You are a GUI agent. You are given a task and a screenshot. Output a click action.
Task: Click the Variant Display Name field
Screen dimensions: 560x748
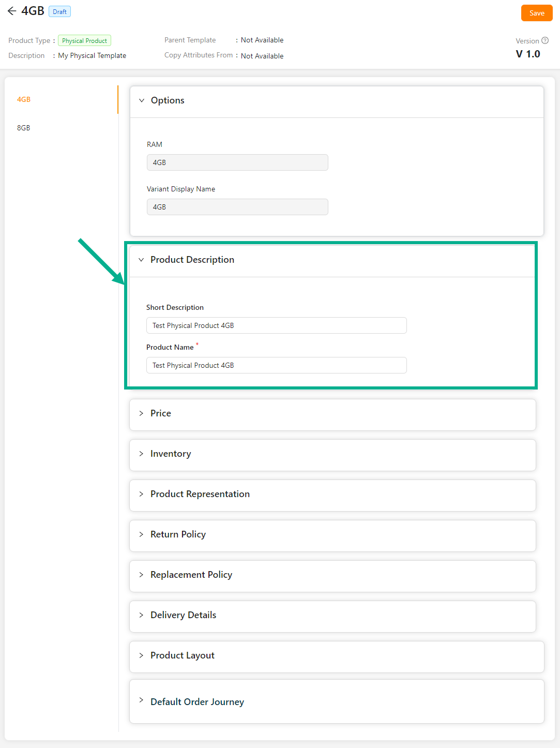237,207
